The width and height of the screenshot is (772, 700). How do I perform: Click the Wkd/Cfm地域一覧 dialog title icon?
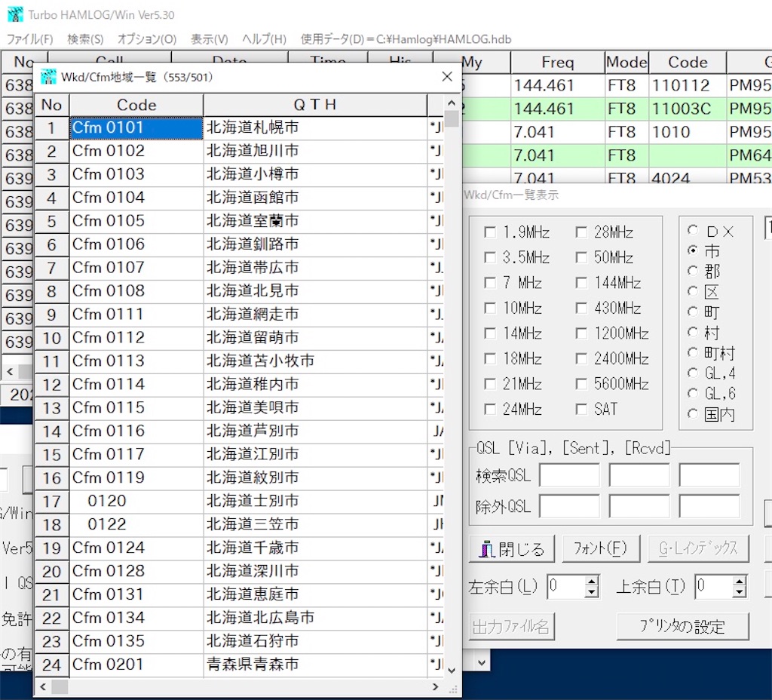coord(48,77)
